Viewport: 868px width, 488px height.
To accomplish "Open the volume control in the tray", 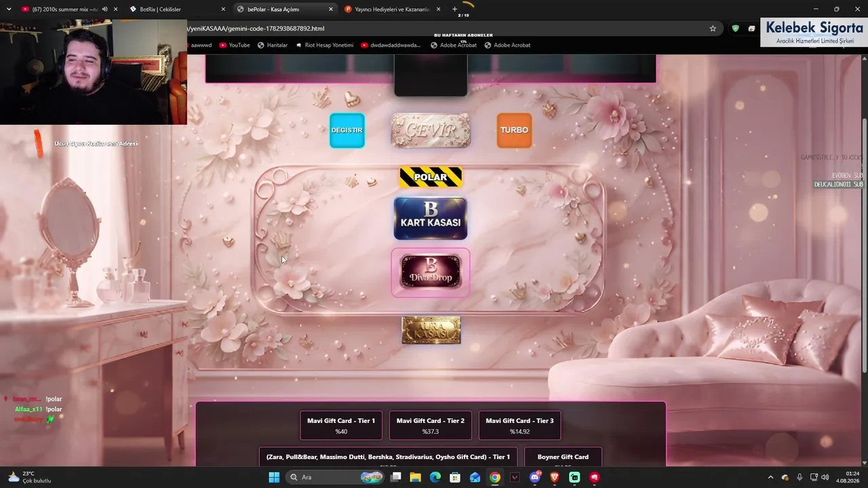I will tap(825, 477).
